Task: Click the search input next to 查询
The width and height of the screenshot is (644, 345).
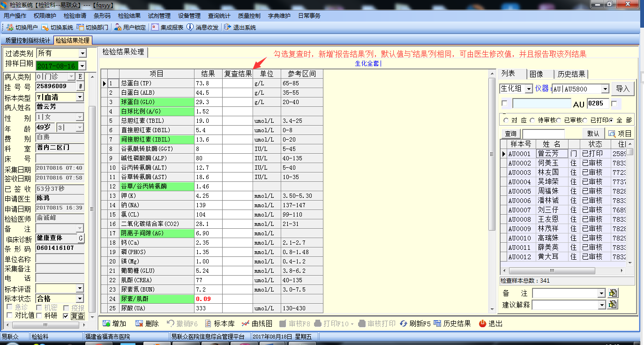Action: pos(543,134)
